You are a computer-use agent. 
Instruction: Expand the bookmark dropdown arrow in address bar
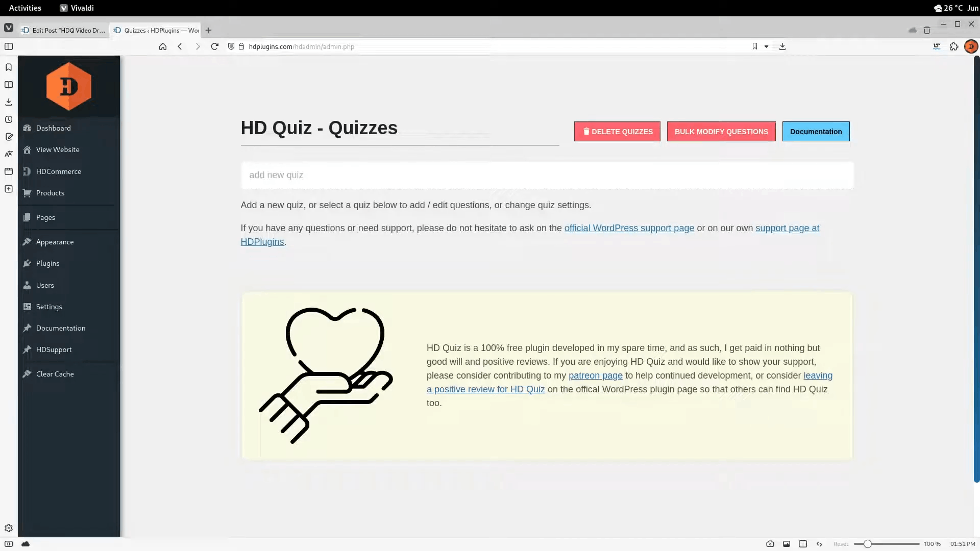[x=766, y=46]
